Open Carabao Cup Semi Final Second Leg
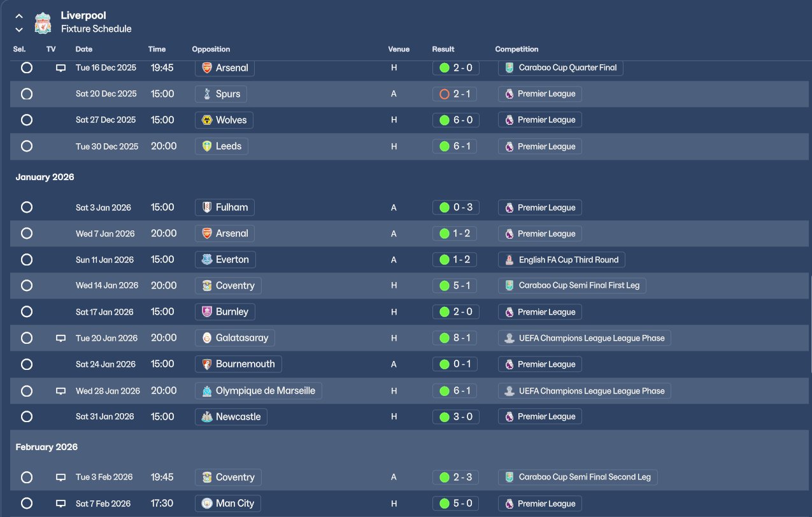Image resolution: width=812 pixels, height=517 pixels. pyautogui.click(x=578, y=477)
